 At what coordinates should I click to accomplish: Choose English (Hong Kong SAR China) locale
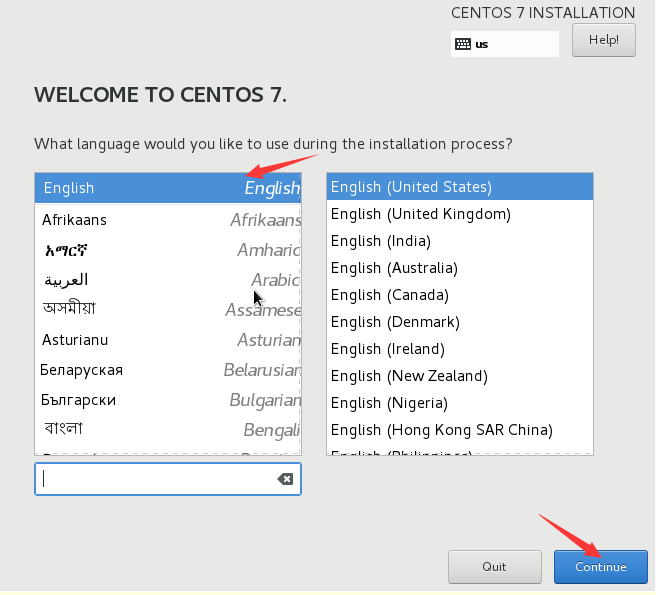click(460, 430)
